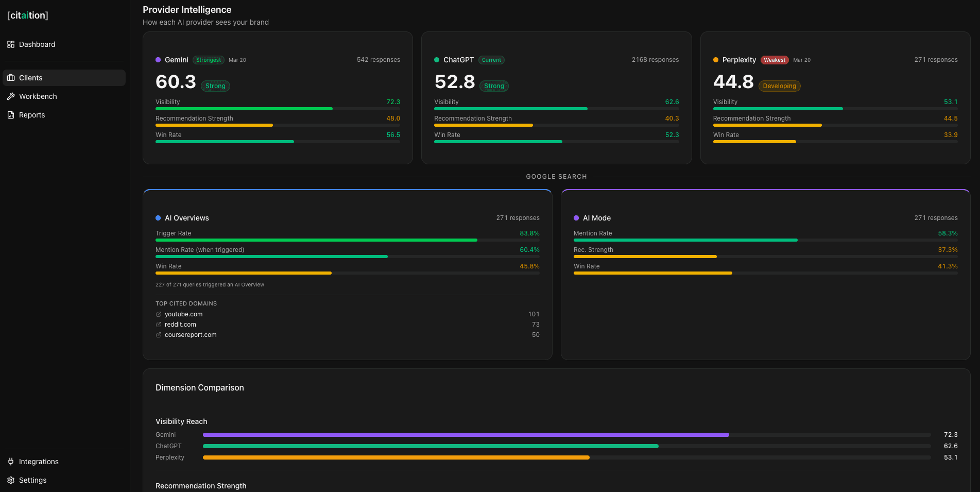This screenshot has height=492, width=980.
Task: Click '227 of 271 queries triggered' note
Action: 210,285
